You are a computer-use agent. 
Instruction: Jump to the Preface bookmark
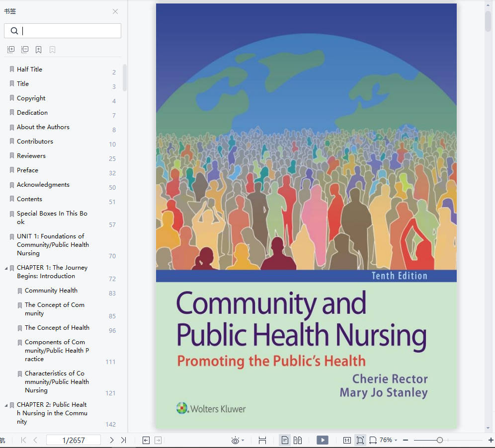(x=27, y=170)
